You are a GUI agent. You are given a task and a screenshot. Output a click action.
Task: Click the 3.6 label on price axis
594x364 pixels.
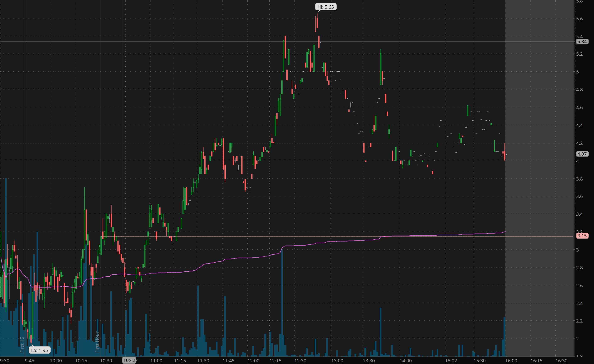point(579,196)
